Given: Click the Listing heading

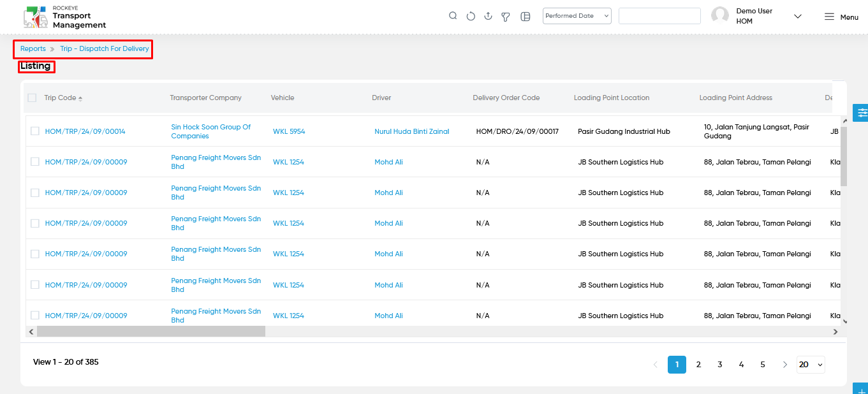Looking at the screenshot, I should pyautogui.click(x=36, y=66).
